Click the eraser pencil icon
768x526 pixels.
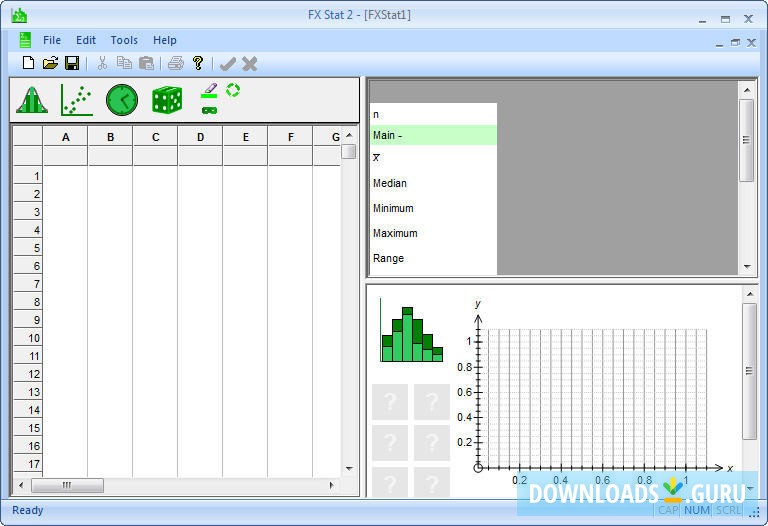pyautogui.click(x=210, y=91)
